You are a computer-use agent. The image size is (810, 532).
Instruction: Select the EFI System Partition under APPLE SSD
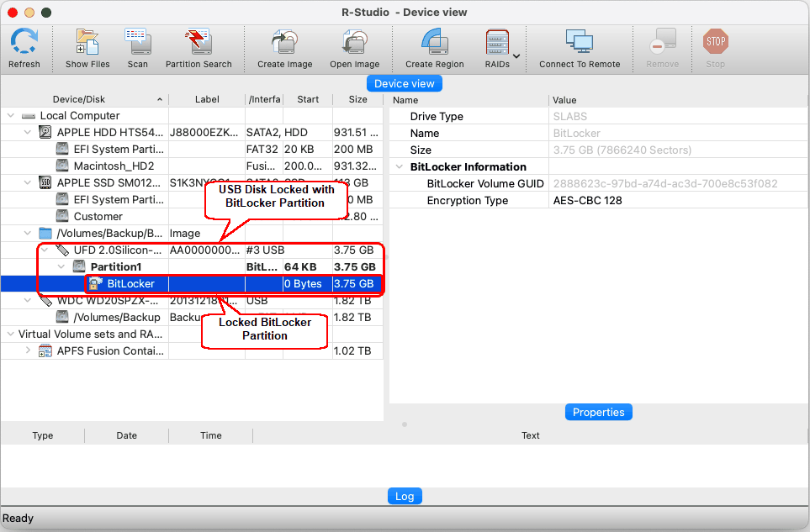coord(192,200)
